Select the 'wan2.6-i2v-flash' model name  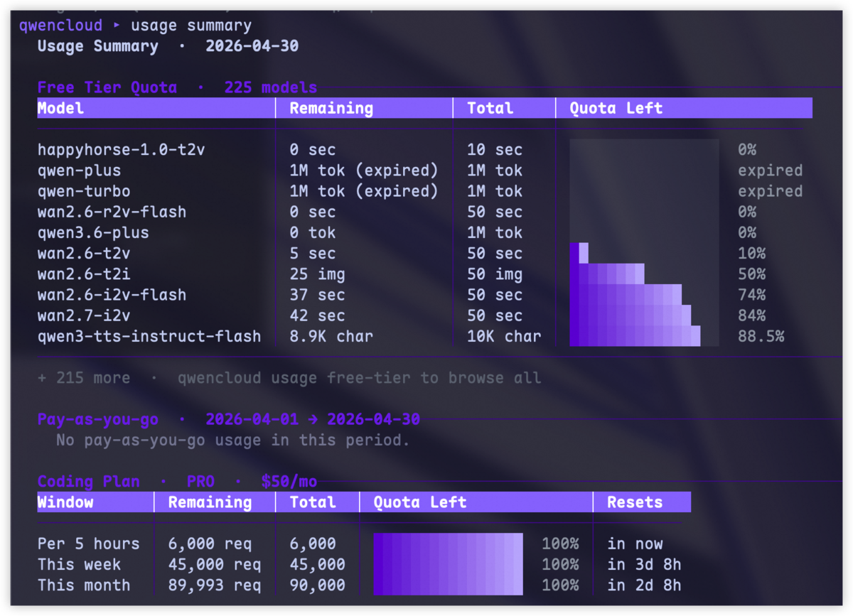pos(112,295)
